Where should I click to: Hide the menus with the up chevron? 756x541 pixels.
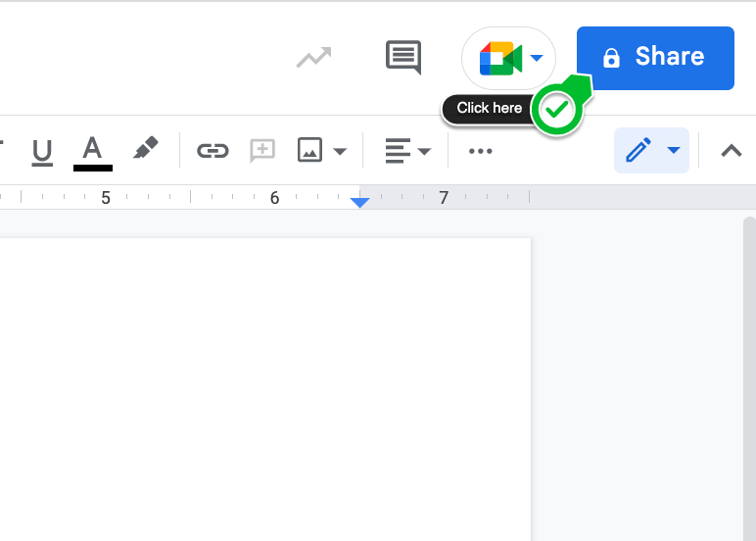click(731, 151)
